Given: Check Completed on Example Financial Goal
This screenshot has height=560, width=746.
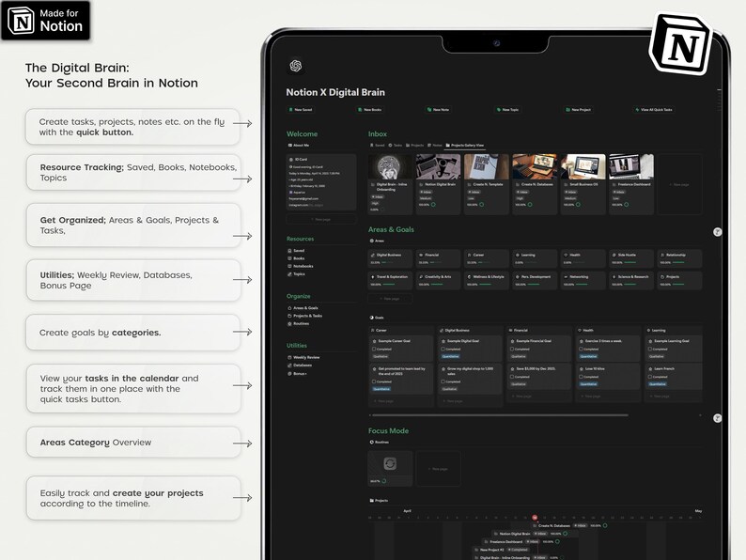Looking at the screenshot, I should (x=512, y=349).
